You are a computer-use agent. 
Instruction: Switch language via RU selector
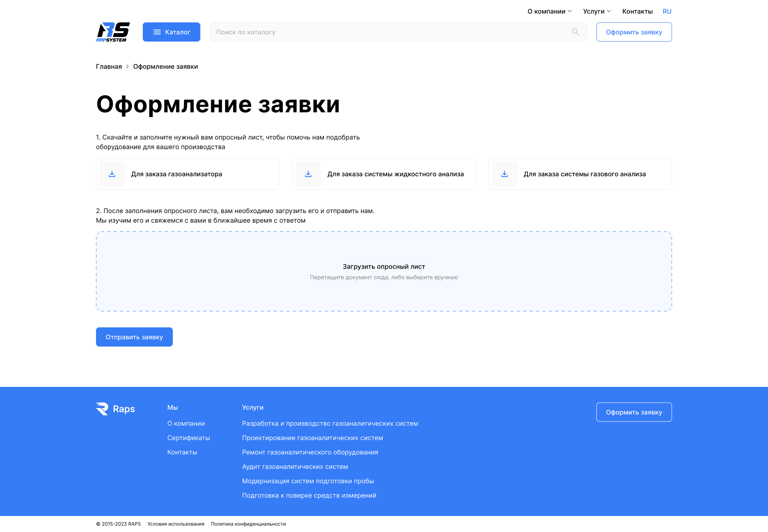pos(667,11)
